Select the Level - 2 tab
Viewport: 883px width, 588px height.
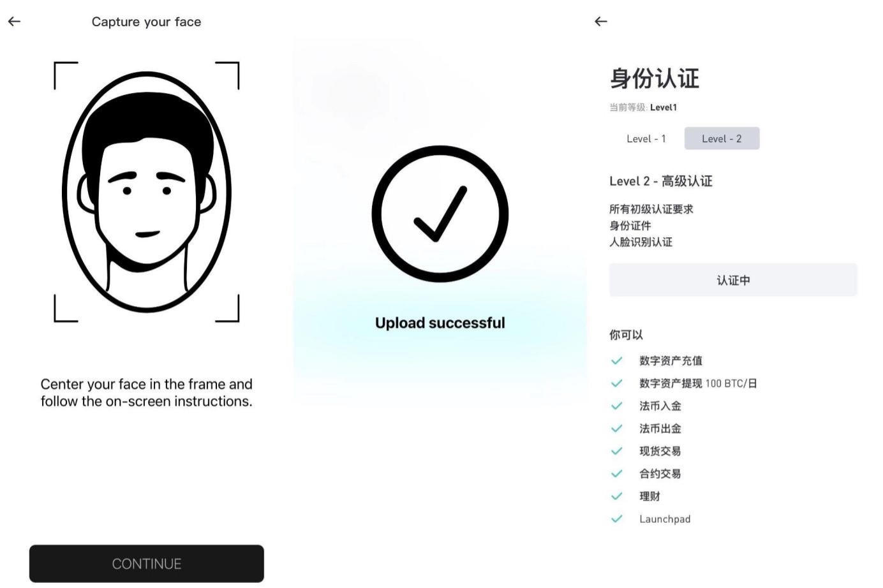click(x=722, y=138)
